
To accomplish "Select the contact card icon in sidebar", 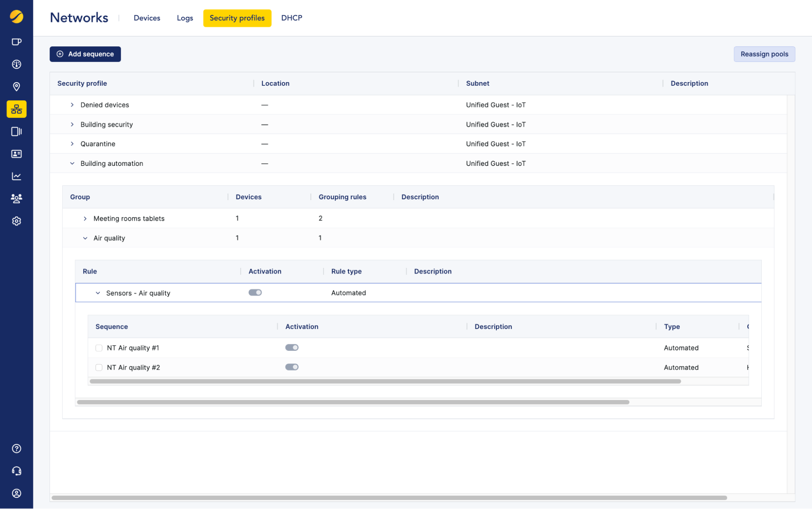I will pos(16,154).
